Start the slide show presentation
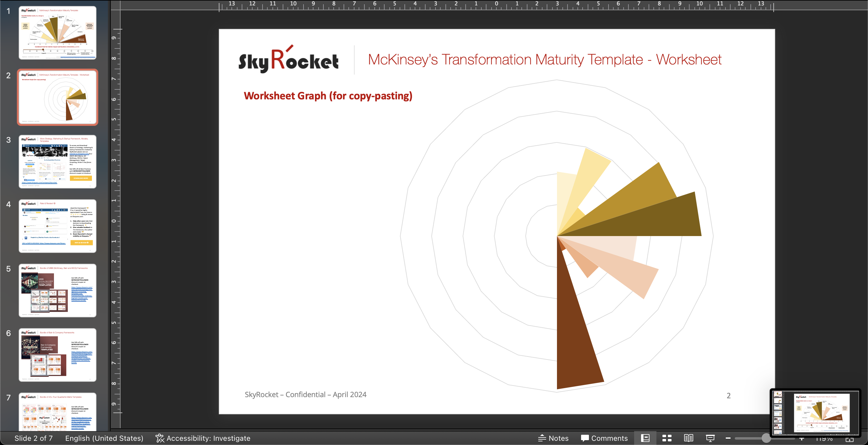Viewport: 868px width, 445px height. click(710, 438)
